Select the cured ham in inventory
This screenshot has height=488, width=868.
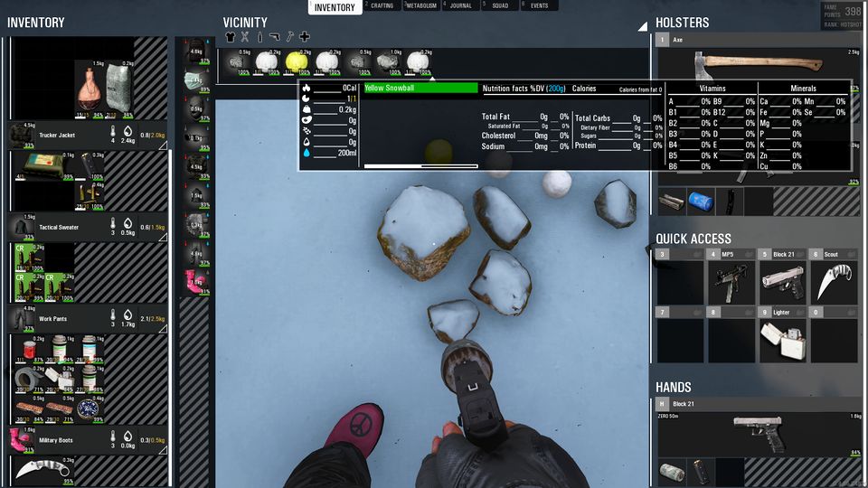89,89
